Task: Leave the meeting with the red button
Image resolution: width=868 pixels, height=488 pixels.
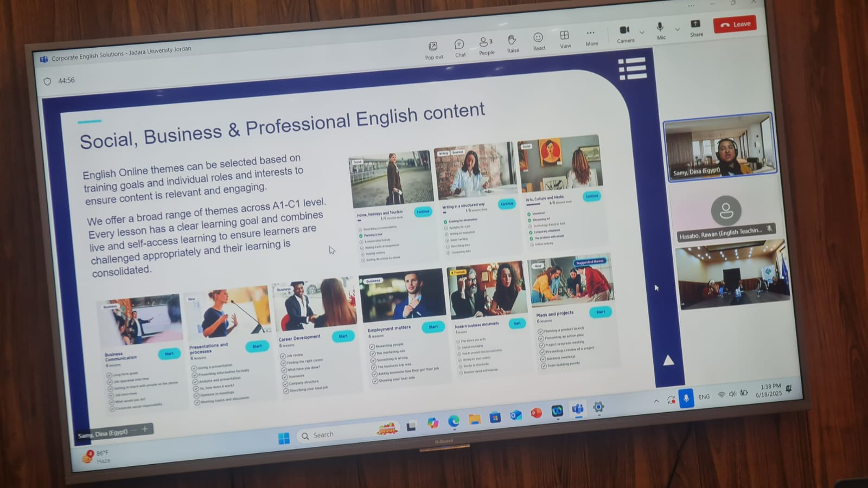Action: (x=735, y=24)
